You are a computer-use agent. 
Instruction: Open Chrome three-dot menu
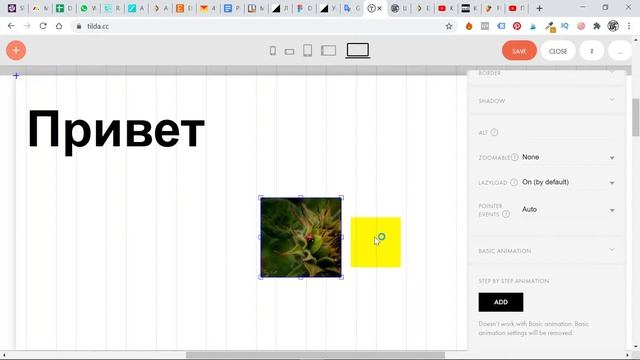click(x=629, y=26)
